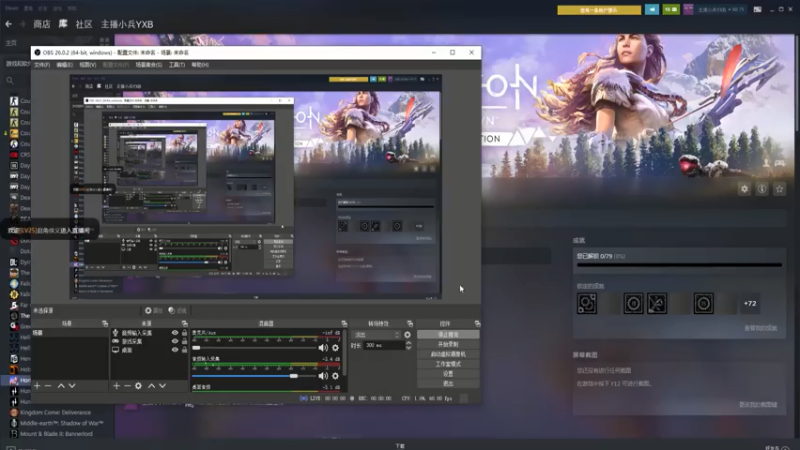Pop out the OBS Scene Transitions dock
The image size is (800, 450).
409,323
